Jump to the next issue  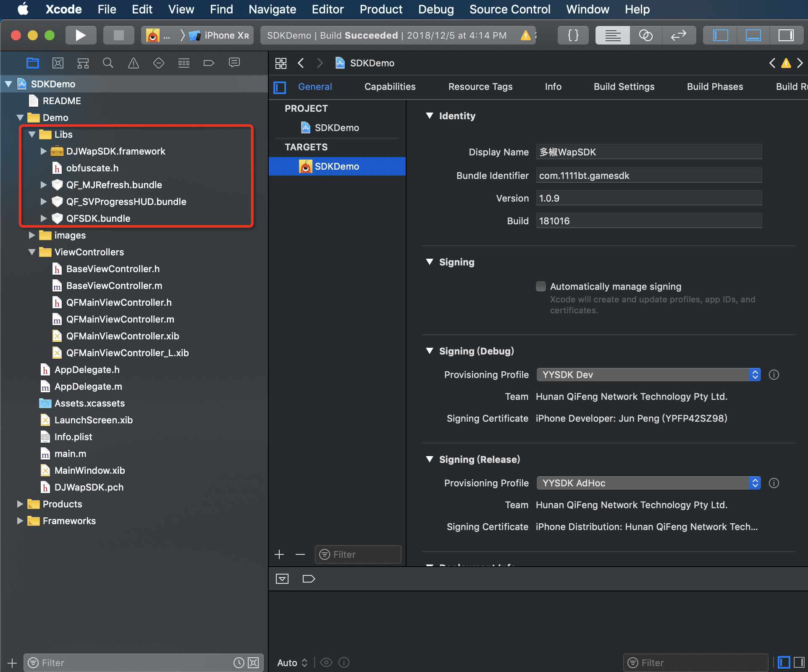coord(800,63)
